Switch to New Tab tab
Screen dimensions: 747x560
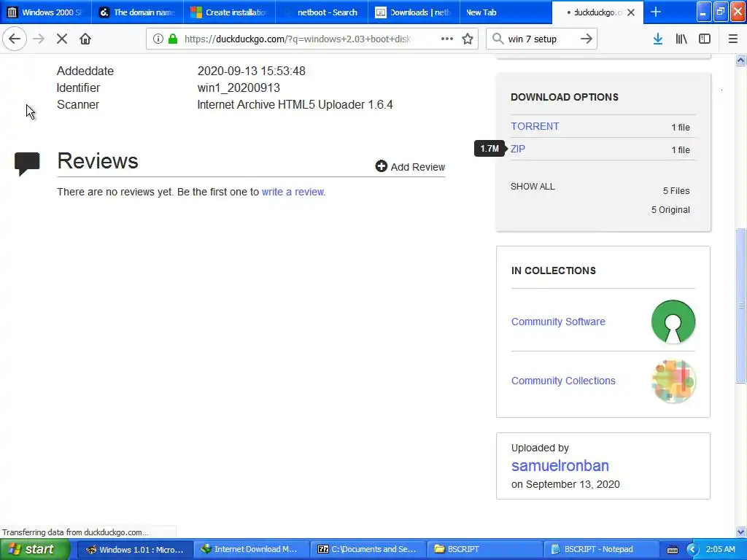(506, 12)
